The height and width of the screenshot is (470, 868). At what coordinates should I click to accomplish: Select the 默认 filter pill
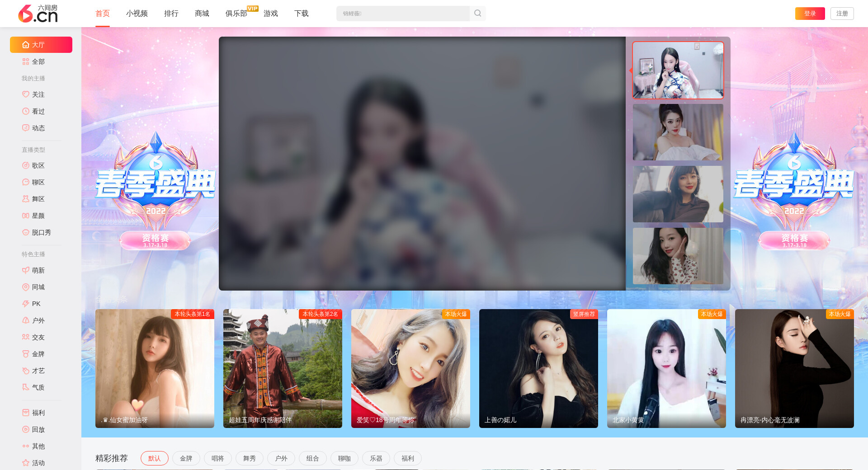(x=154, y=458)
